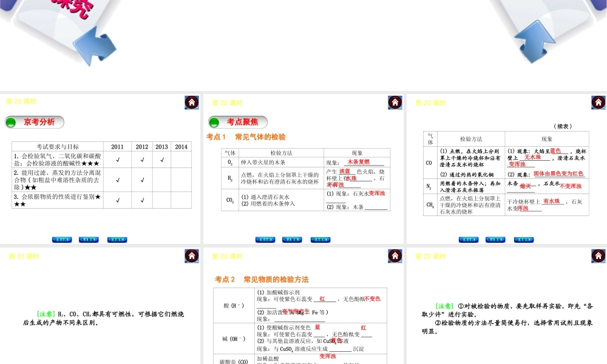Screen dimensions: 607x364
Task: Open the 考点2 slide thumbnail
Action: point(303,306)
